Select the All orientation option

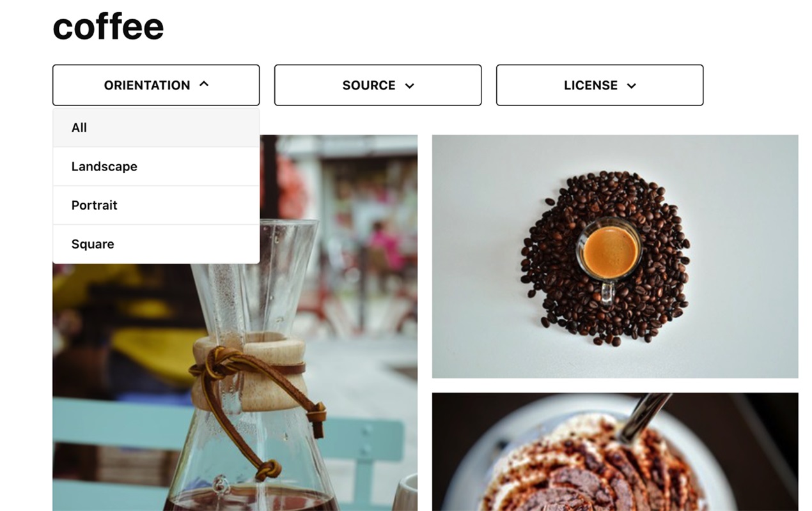(x=156, y=128)
